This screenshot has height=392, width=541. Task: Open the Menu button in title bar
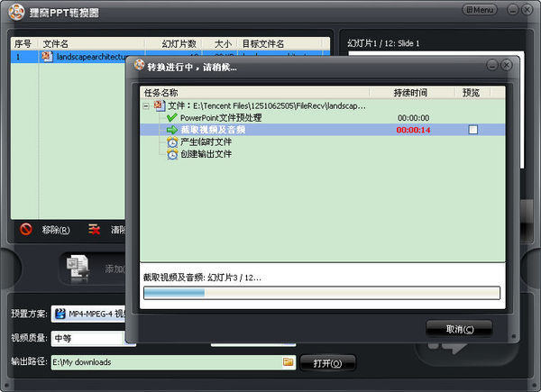[480, 10]
